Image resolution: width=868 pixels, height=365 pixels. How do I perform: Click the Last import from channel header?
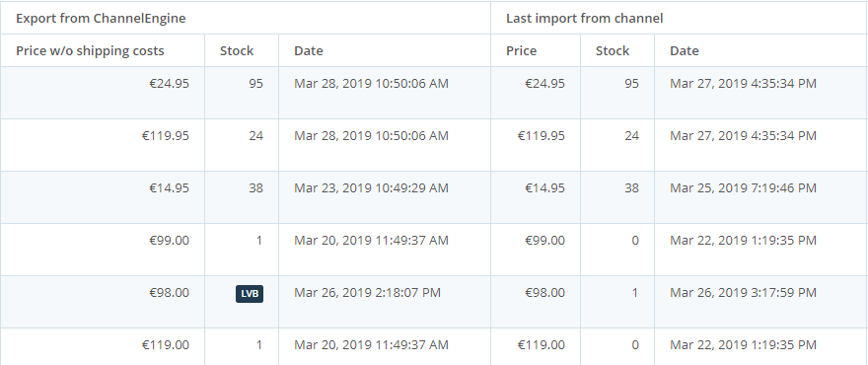[x=585, y=19]
